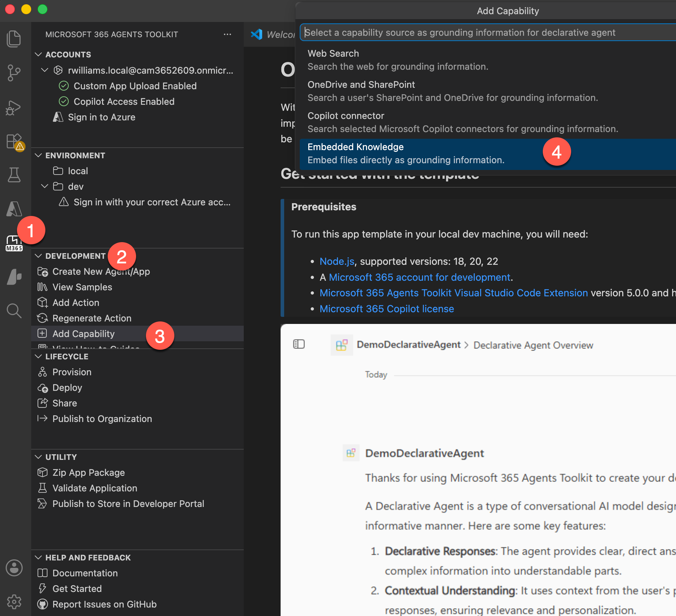Image resolution: width=676 pixels, height=616 pixels.
Task: Collapse the LIFECYCLE section chevron
Action: [39, 357]
